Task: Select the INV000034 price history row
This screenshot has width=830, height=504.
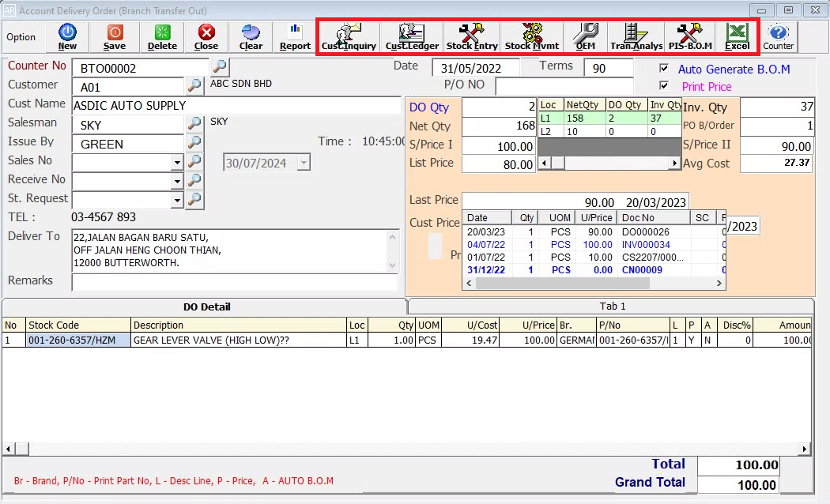Action: [594, 244]
